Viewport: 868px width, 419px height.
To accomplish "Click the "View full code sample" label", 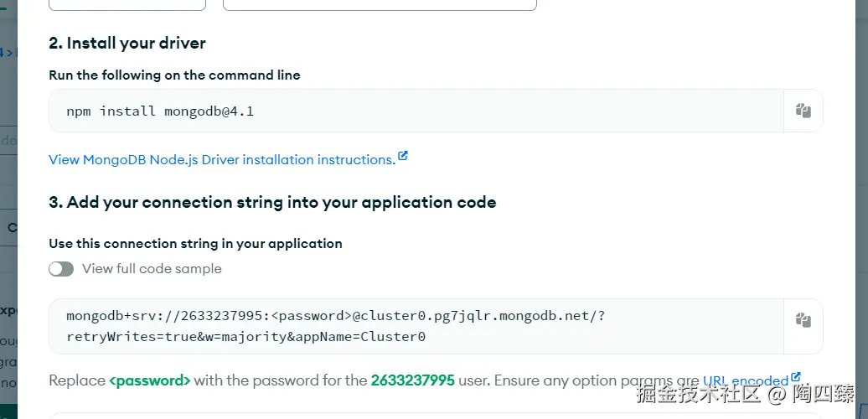I will [152, 269].
